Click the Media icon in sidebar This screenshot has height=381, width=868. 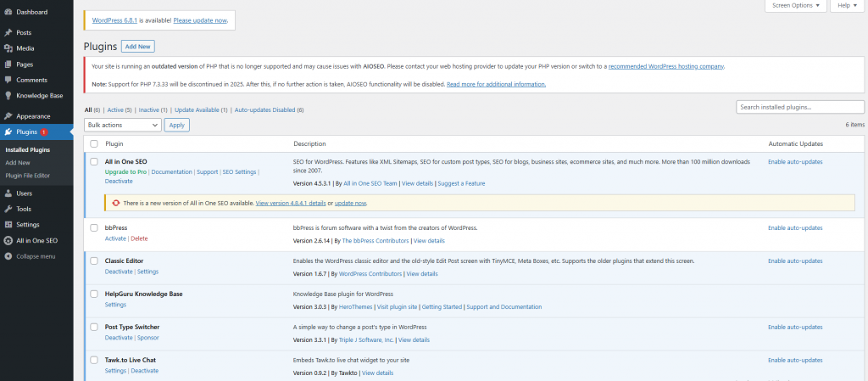(8, 48)
